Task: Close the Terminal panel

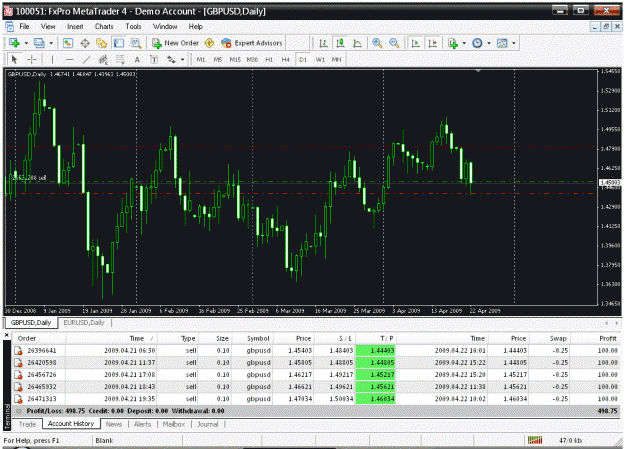Action: tap(6, 335)
